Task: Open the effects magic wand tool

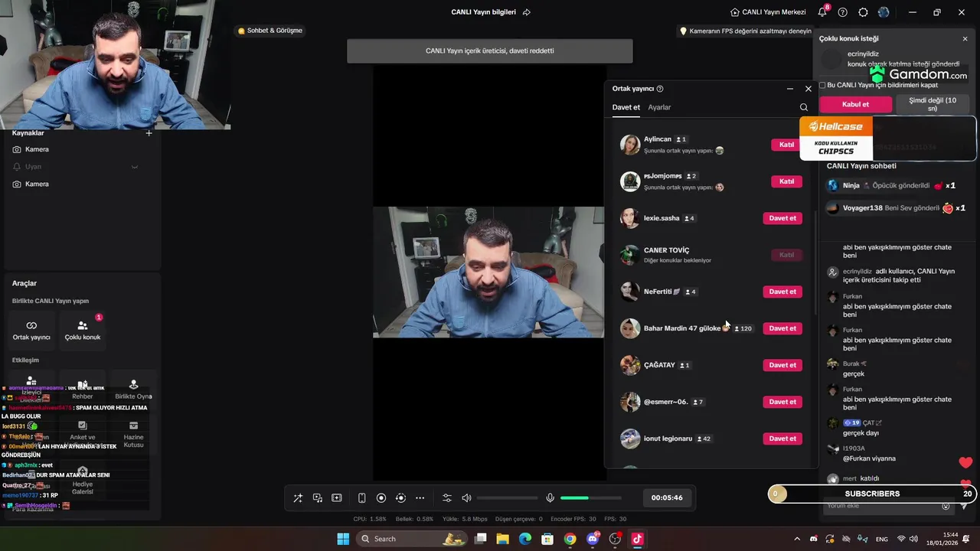Action: [x=298, y=498]
